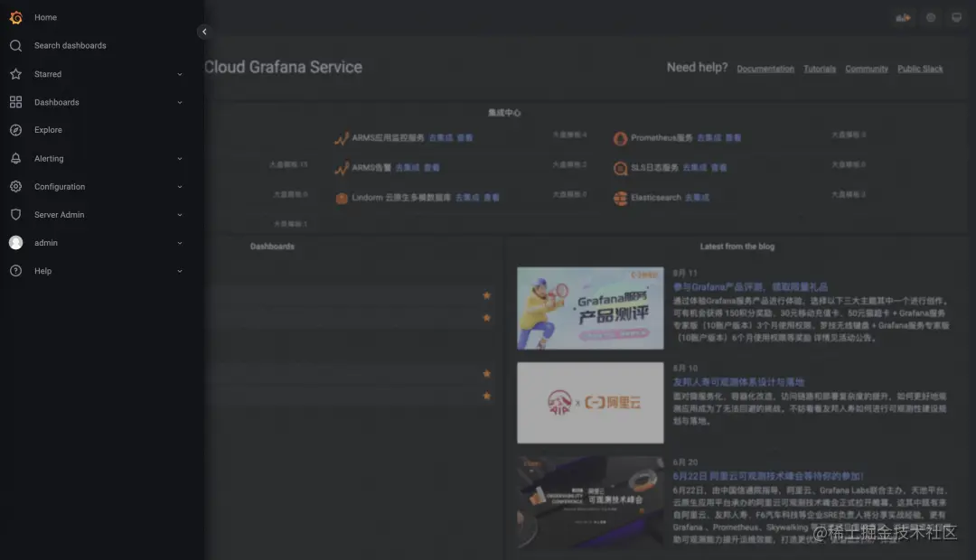976x560 pixels.
Task: Select Explore menu label
Action: 48,130
